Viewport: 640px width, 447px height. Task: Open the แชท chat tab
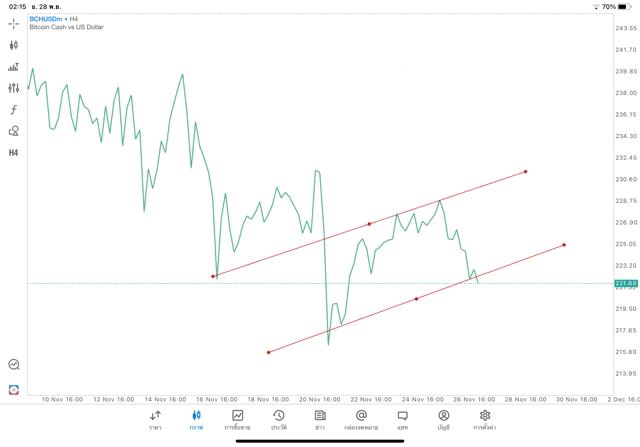coord(402,419)
